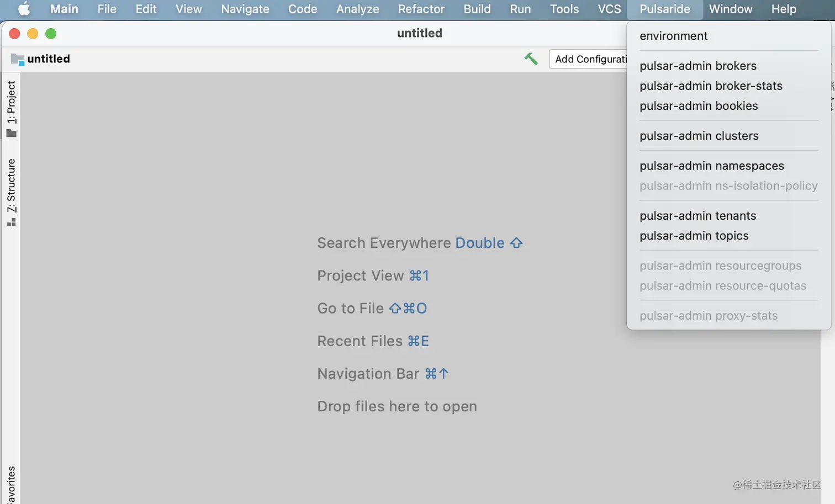835x504 pixels.
Task: Click disabled pulsar-admin ns-isolation-policy entry
Action: [x=729, y=185]
